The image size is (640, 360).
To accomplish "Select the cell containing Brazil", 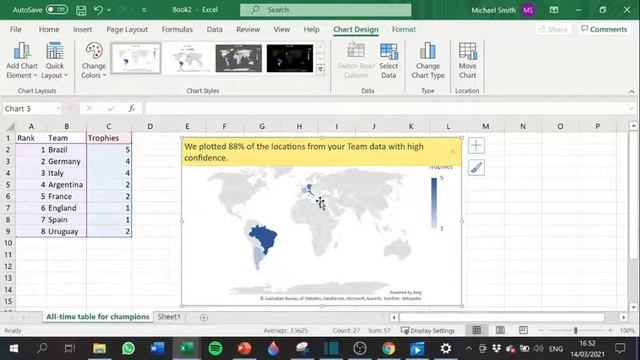I will [x=66, y=150].
